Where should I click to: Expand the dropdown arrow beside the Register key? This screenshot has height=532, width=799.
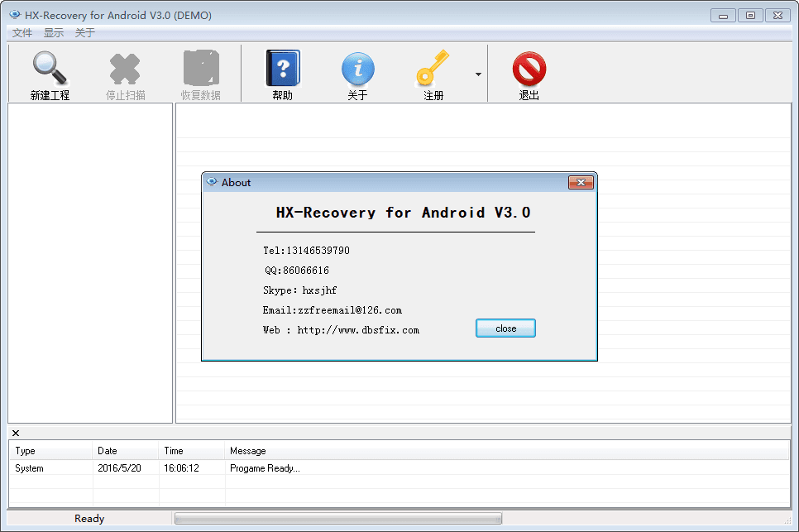coord(478,74)
